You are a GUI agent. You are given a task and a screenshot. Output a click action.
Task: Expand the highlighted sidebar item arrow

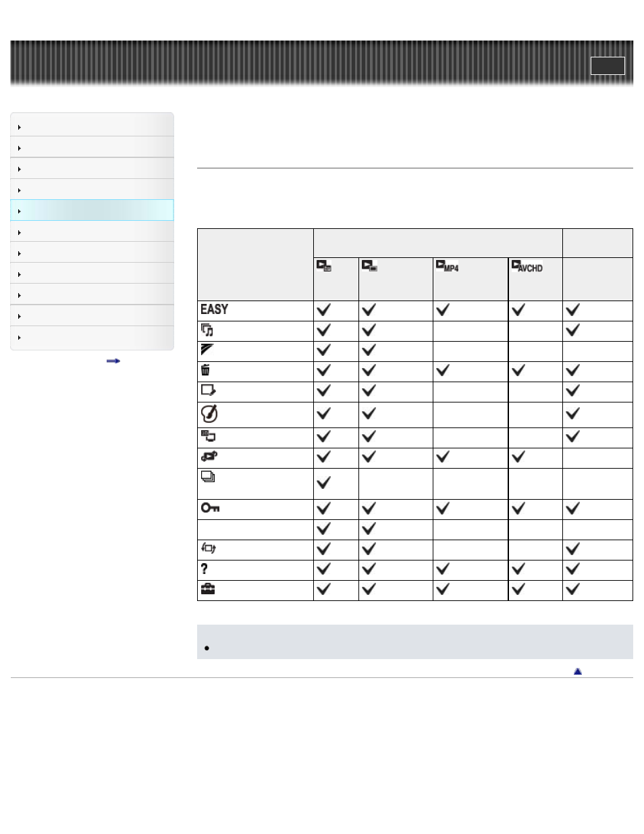[20, 211]
